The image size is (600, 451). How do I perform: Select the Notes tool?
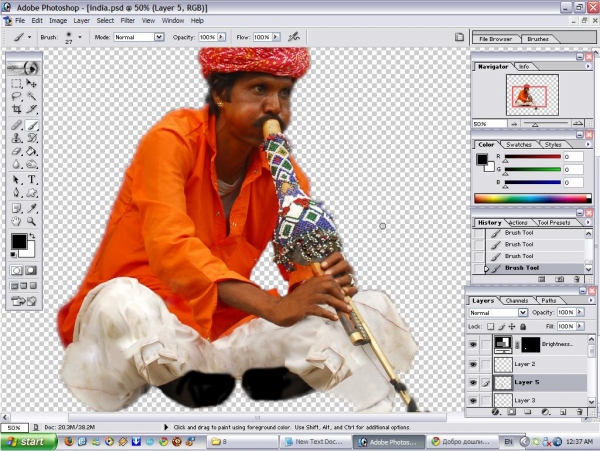pos(16,208)
